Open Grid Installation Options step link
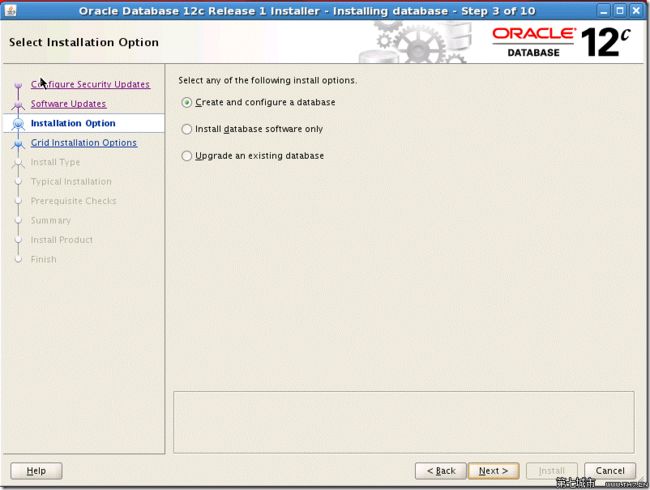The width and height of the screenshot is (650, 490). tap(84, 143)
